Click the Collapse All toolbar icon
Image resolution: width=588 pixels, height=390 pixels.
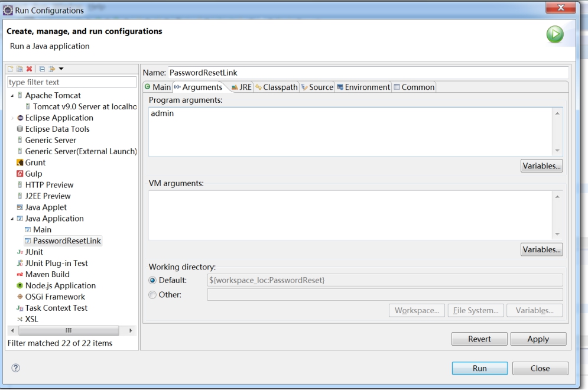click(42, 69)
